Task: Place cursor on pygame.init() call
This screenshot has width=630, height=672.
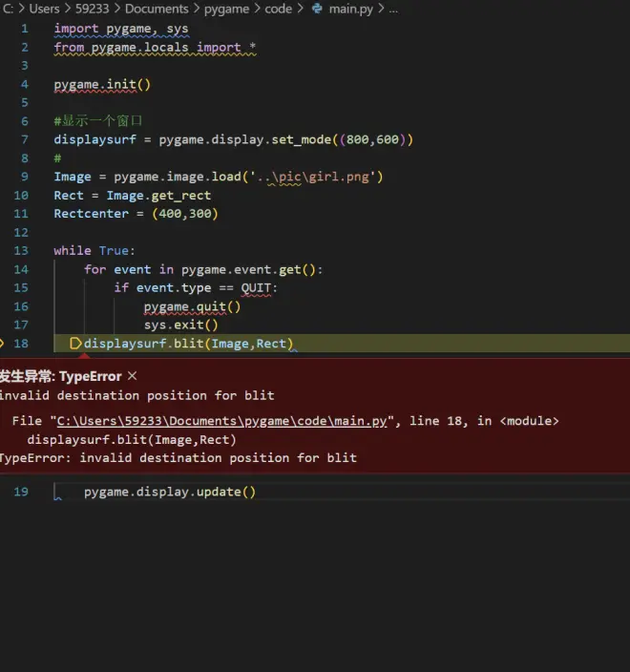Action: click(102, 85)
